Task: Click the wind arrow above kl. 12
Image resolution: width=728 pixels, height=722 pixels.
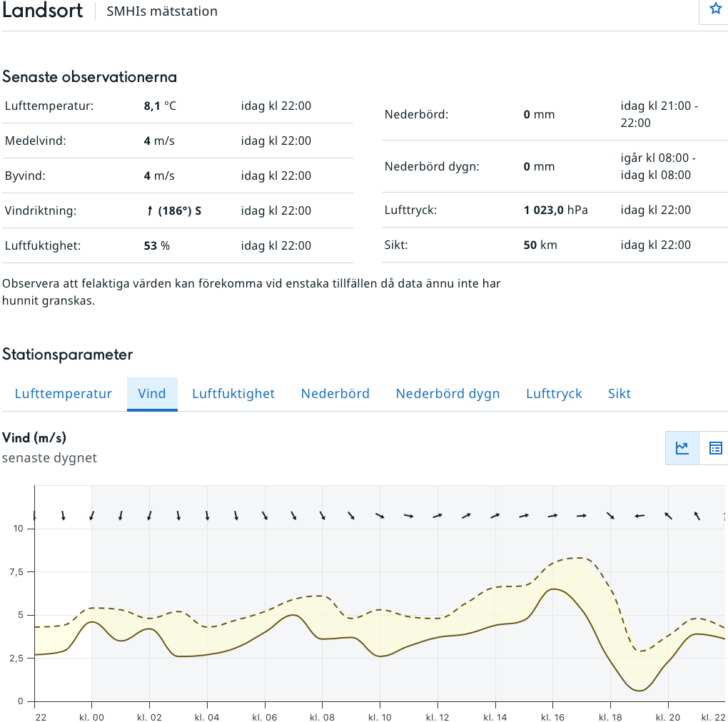Action: [x=438, y=515]
